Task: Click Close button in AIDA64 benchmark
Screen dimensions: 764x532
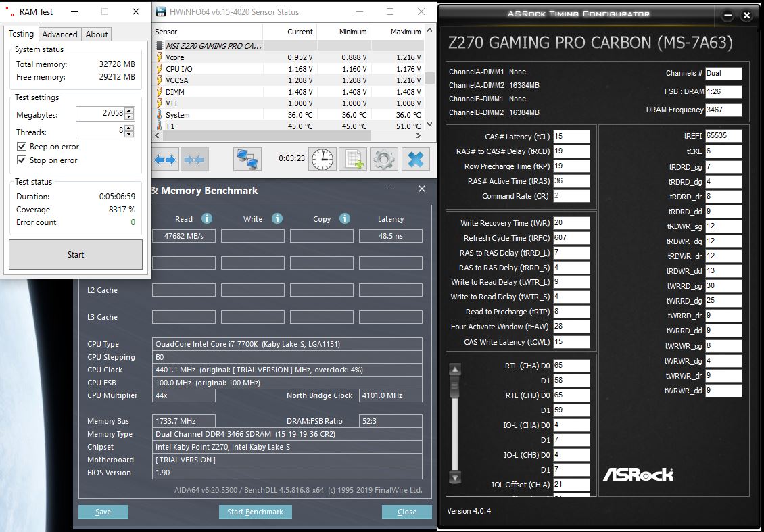Action: (407, 512)
